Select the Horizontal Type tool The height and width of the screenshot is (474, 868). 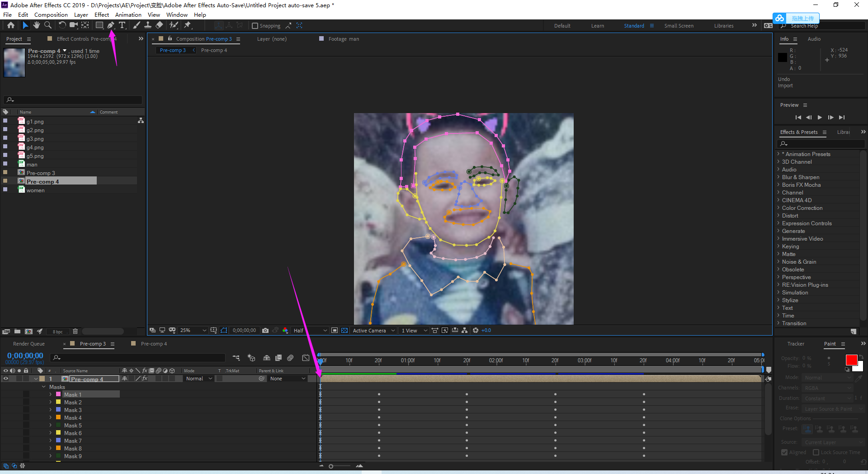pos(122,25)
